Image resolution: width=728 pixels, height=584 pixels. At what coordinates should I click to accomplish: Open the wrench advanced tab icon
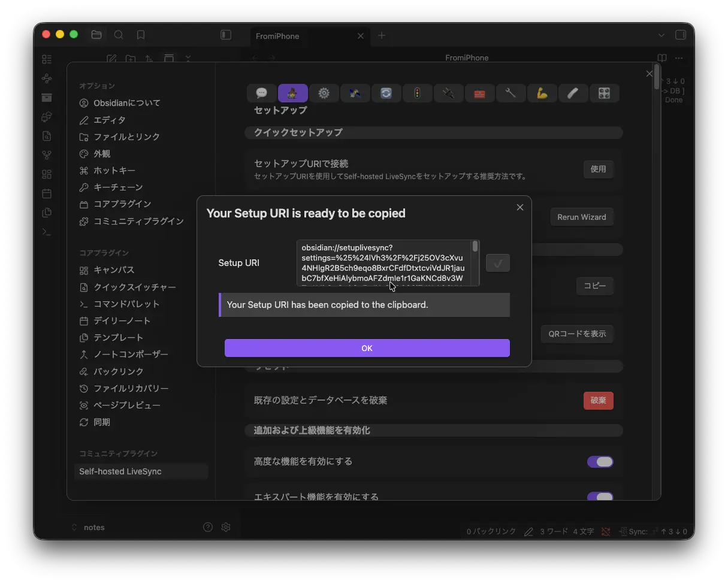pos(511,93)
